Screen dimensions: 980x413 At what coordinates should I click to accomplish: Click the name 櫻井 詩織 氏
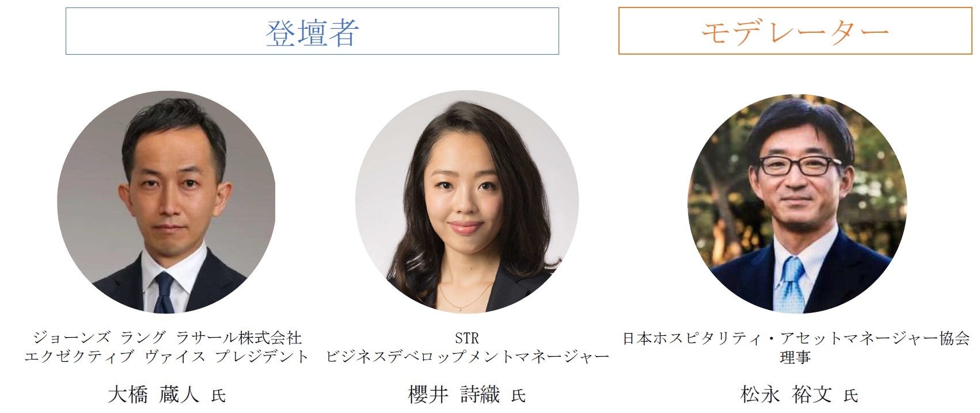467,395
